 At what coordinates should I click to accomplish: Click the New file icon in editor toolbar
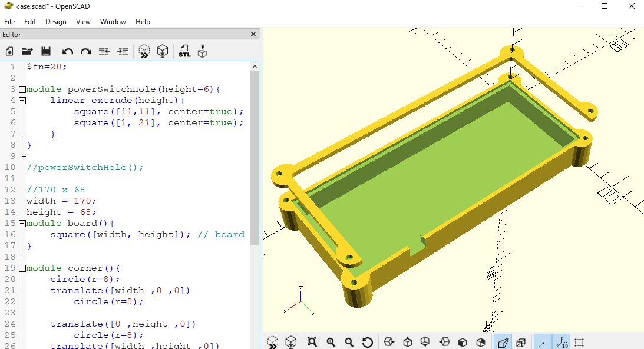point(9,51)
